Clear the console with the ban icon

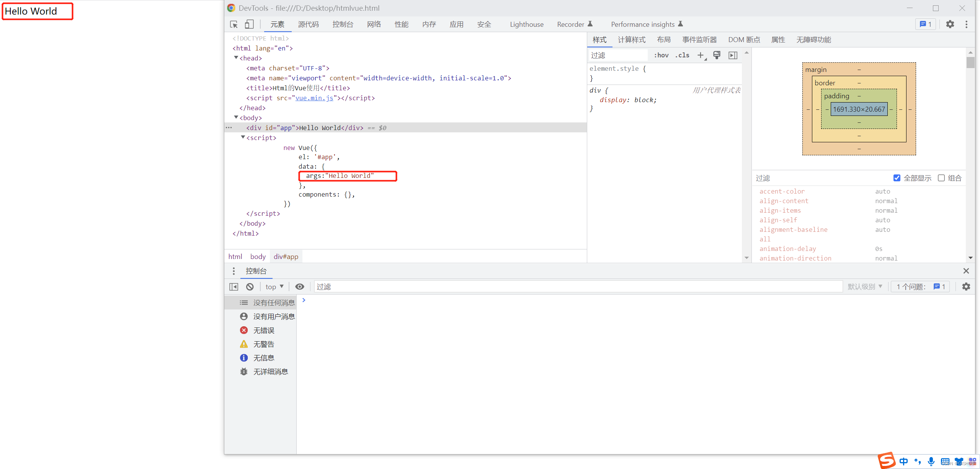[250, 287]
